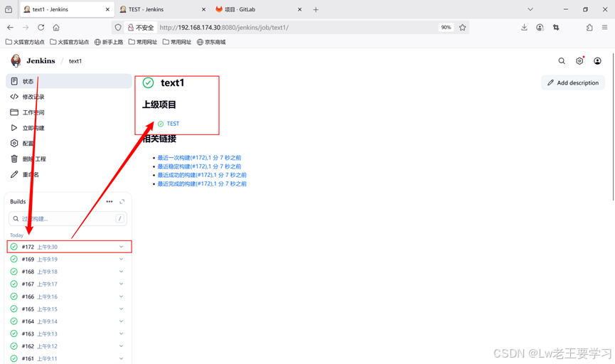Open 工作空间 in the sidebar
Image resolution: width=615 pixels, height=364 pixels.
pyautogui.click(x=69, y=112)
